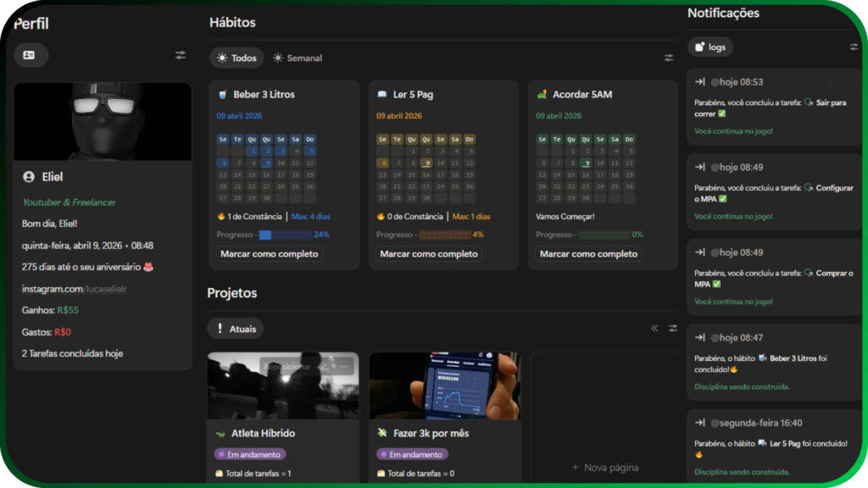
Task: Open Notificações view settings sliders icon
Action: (854, 47)
